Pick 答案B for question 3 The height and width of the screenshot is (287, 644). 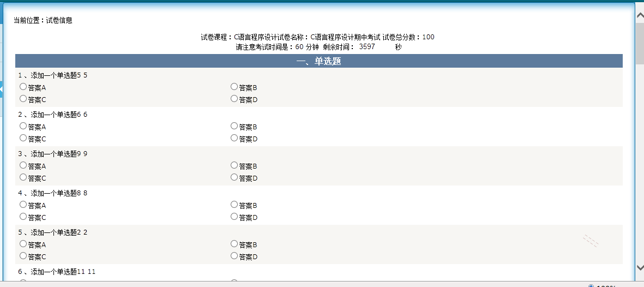(234, 165)
